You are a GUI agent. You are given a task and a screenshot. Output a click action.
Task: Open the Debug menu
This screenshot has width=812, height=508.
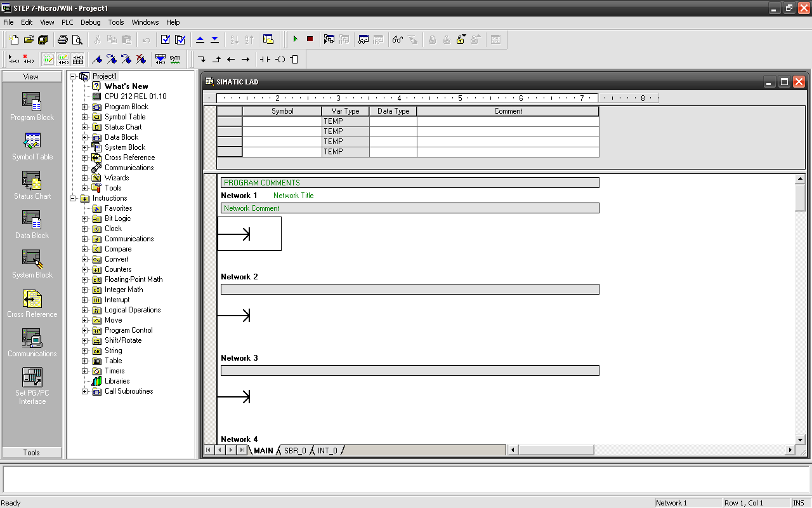point(90,22)
